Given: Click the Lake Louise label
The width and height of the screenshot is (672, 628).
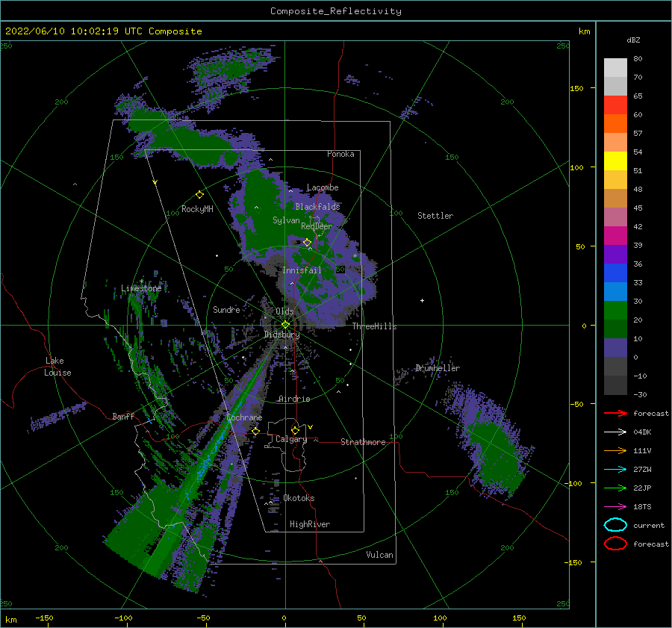Looking at the screenshot, I should point(57,367).
